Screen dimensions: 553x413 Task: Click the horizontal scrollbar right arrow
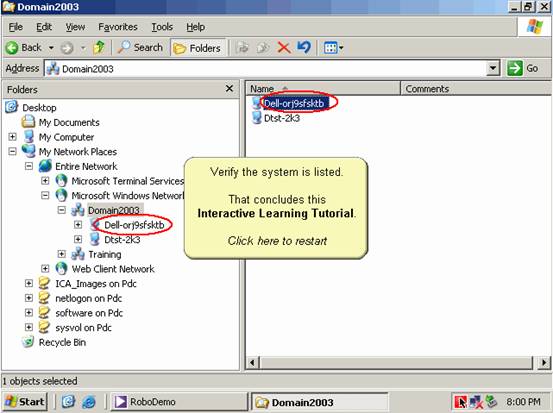click(x=543, y=363)
